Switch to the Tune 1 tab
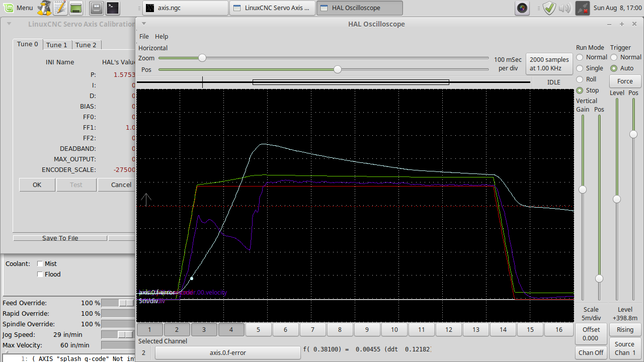 [57, 45]
